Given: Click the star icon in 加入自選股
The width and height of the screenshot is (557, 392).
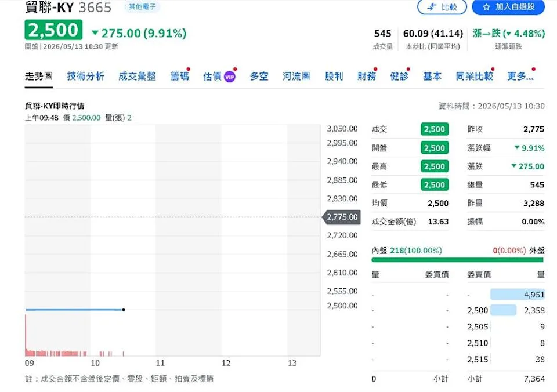Looking at the screenshot, I should tap(486, 7).
